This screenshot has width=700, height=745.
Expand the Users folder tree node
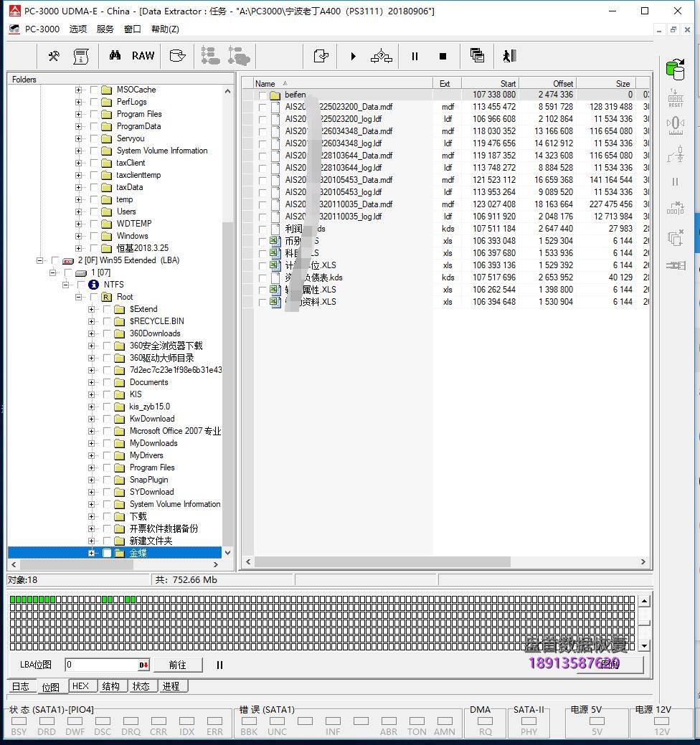coord(78,212)
